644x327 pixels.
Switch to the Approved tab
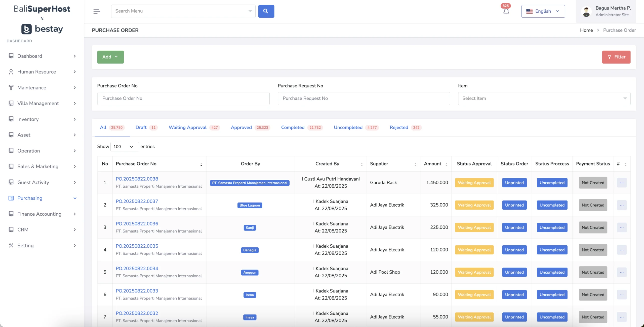(x=250, y=127)
